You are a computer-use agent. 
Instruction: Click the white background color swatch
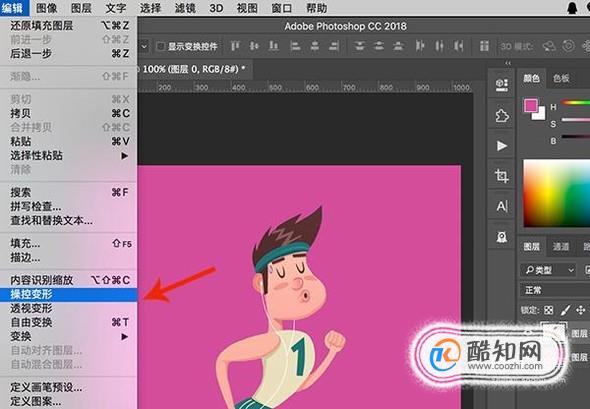point(541,115)
